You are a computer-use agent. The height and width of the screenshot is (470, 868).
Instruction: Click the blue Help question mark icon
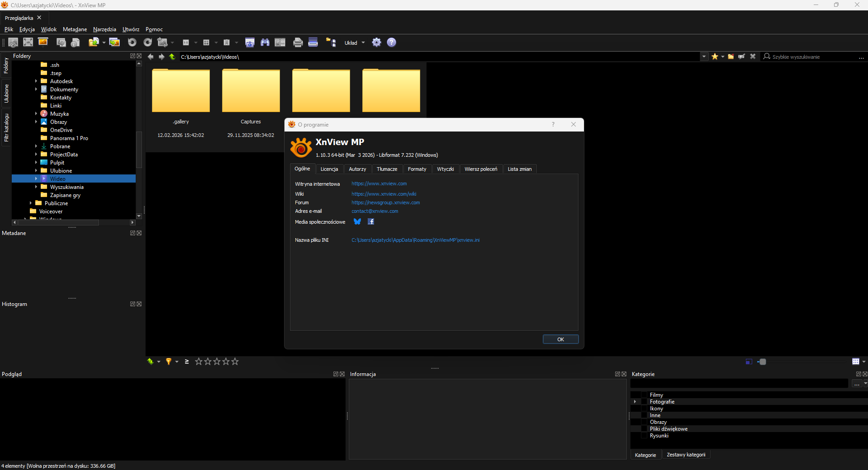[392, 42]
